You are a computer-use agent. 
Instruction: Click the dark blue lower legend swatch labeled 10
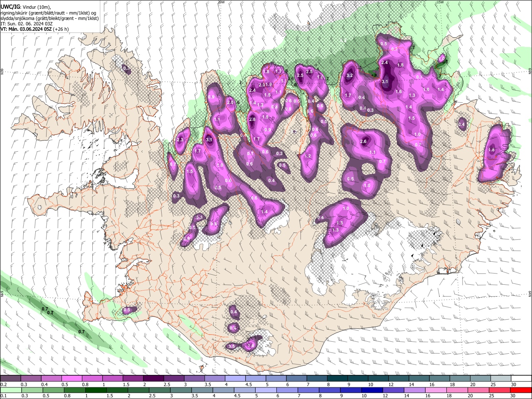tap(372, 390)
